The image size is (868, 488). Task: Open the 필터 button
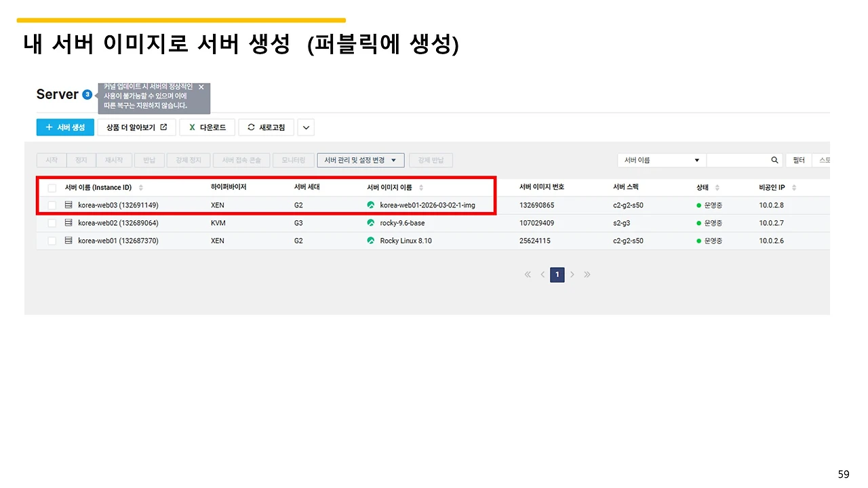pyautogui.click(x=799, y=160)
